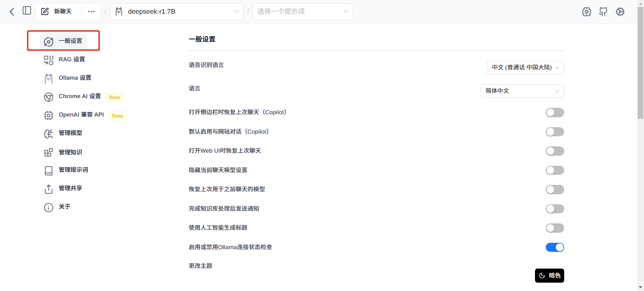Toggle the sidebar panel icon

[x=27, y=11]
